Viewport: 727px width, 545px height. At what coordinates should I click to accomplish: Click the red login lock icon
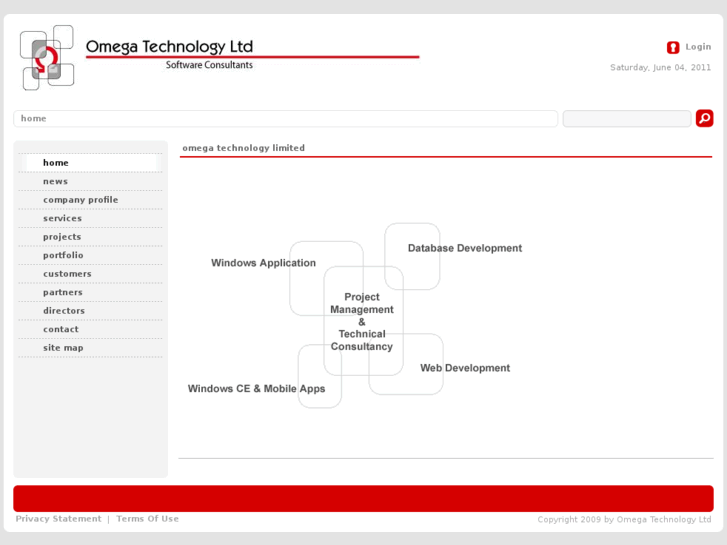coord(673,47)
